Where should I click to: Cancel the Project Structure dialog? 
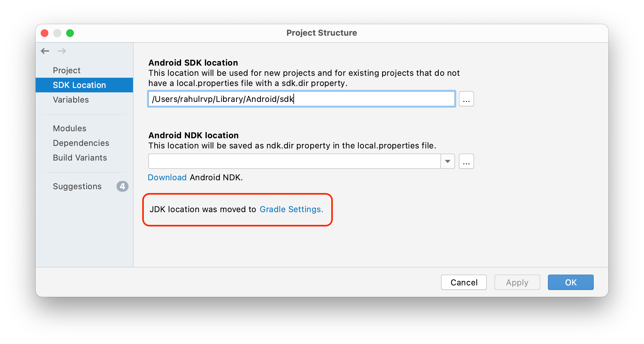[x=464, y=282]
